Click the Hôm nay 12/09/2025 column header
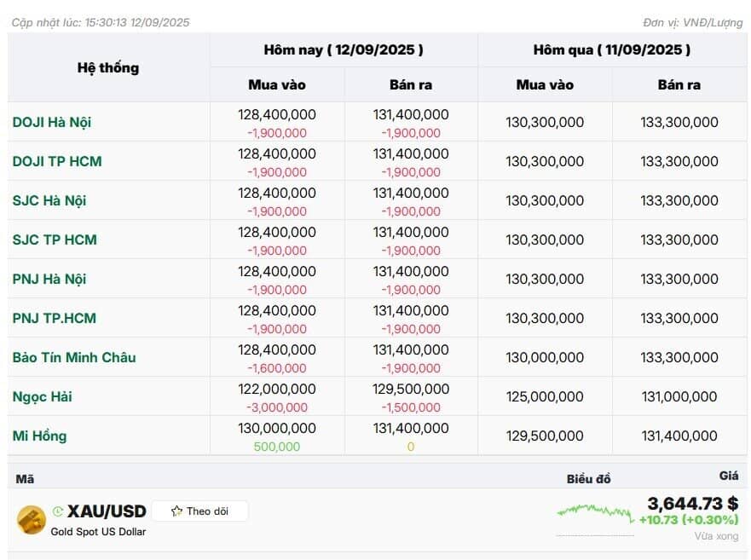This screenshot has width=751, height=560. [x=344, y=49]
